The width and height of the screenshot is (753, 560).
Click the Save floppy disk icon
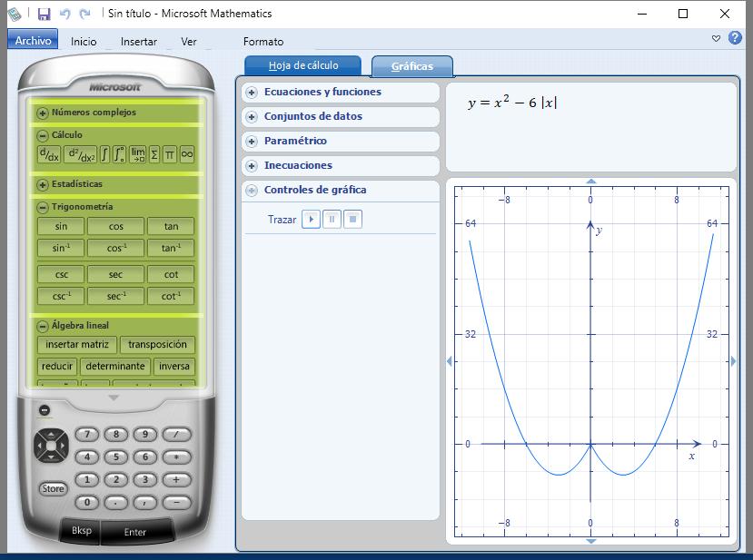pyautogui.click(x=44, y=14)
